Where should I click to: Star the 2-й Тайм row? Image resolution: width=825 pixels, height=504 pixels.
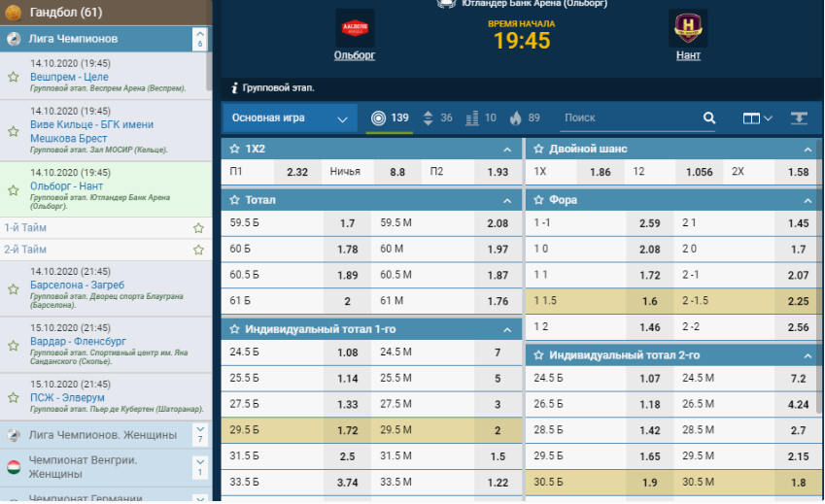point(198,250)
